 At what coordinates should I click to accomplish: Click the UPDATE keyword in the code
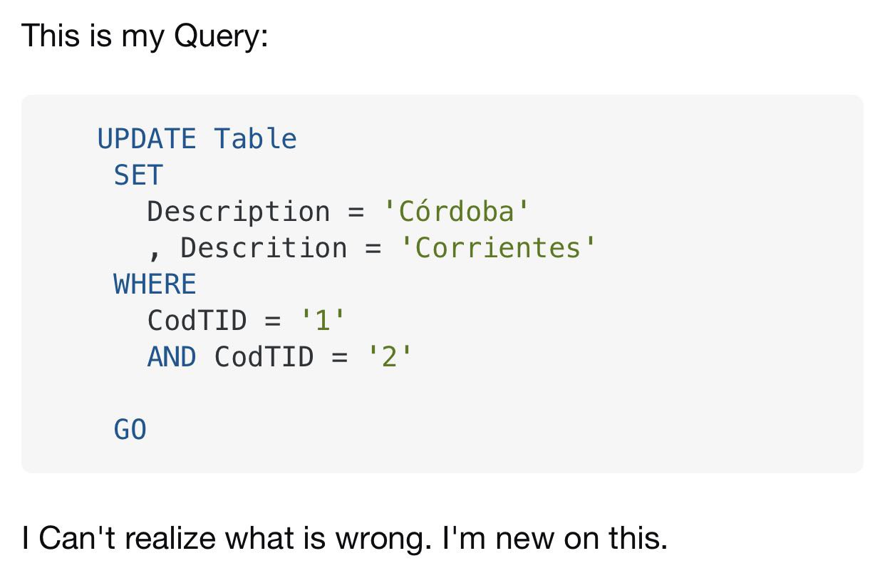[x=146, y=138]
